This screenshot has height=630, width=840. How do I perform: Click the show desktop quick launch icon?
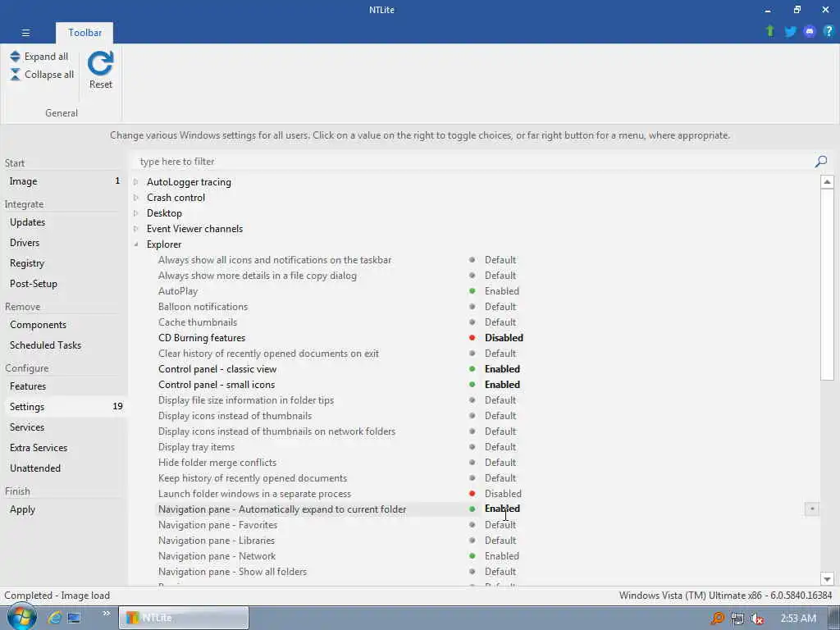click(x=74, y=618)
